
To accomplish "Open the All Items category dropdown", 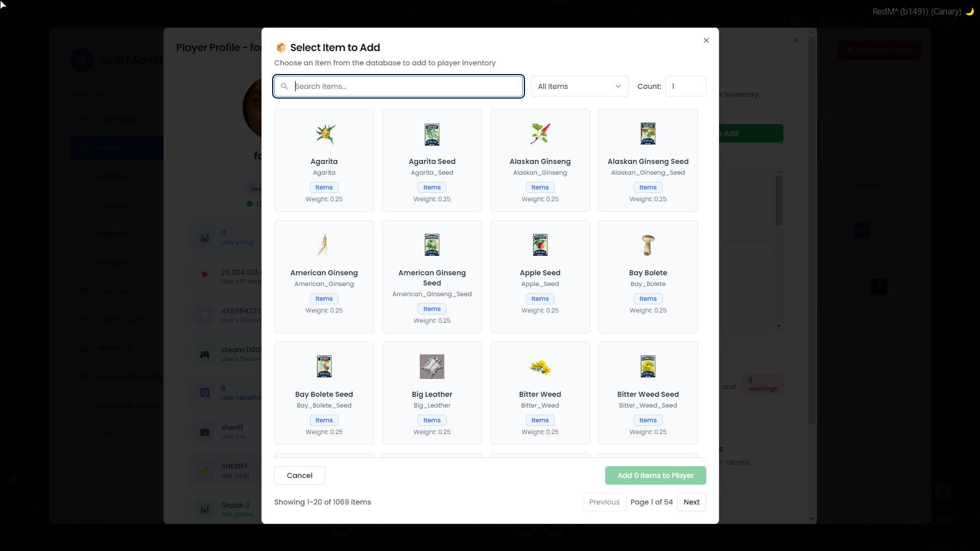I will pyautogui.click(x=580, y=86).
